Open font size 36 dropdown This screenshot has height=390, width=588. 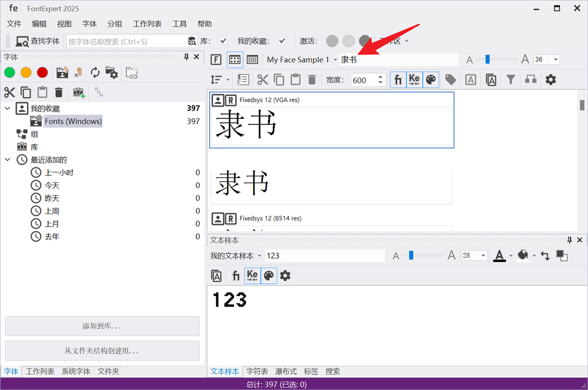pos(556,59)
